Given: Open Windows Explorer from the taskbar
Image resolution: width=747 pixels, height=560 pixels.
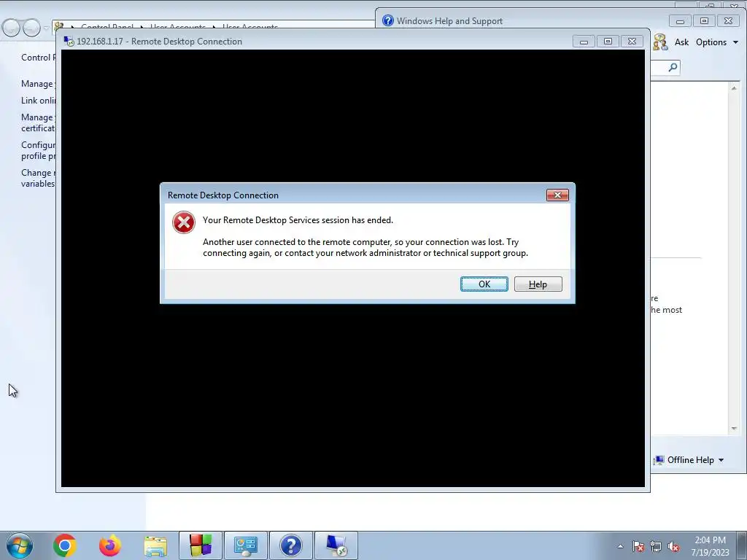Looking at the screenshot, I should (x=155, y=545).
